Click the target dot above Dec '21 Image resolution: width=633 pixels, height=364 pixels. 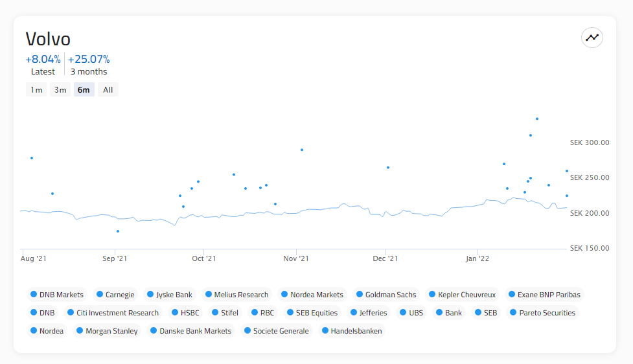pyautogui.click(x=388, y=168)
